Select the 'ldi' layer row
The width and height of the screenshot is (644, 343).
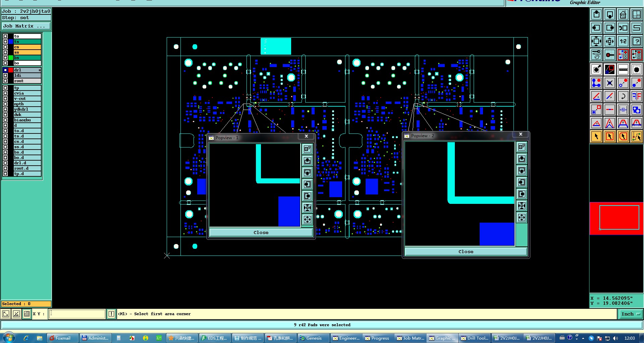[27, 75]
